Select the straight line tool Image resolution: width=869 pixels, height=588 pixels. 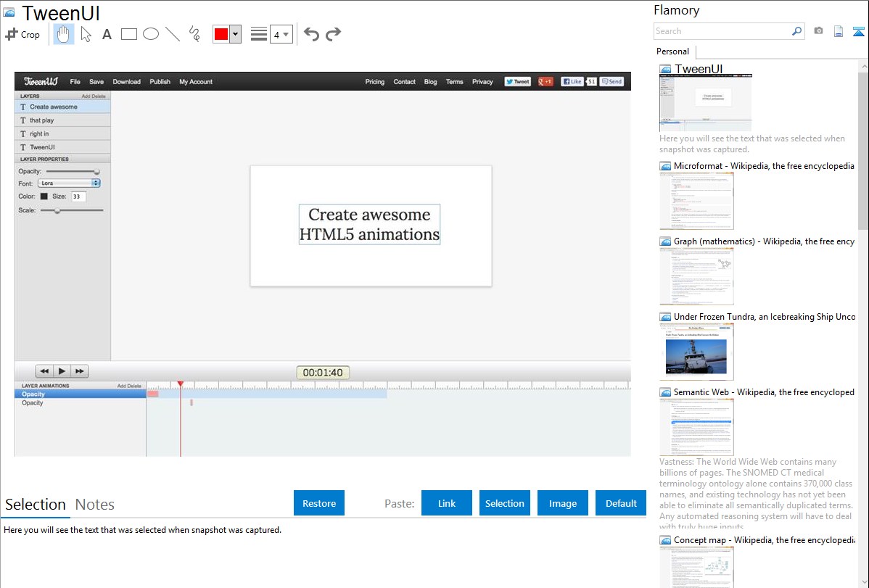pos(173,34)
